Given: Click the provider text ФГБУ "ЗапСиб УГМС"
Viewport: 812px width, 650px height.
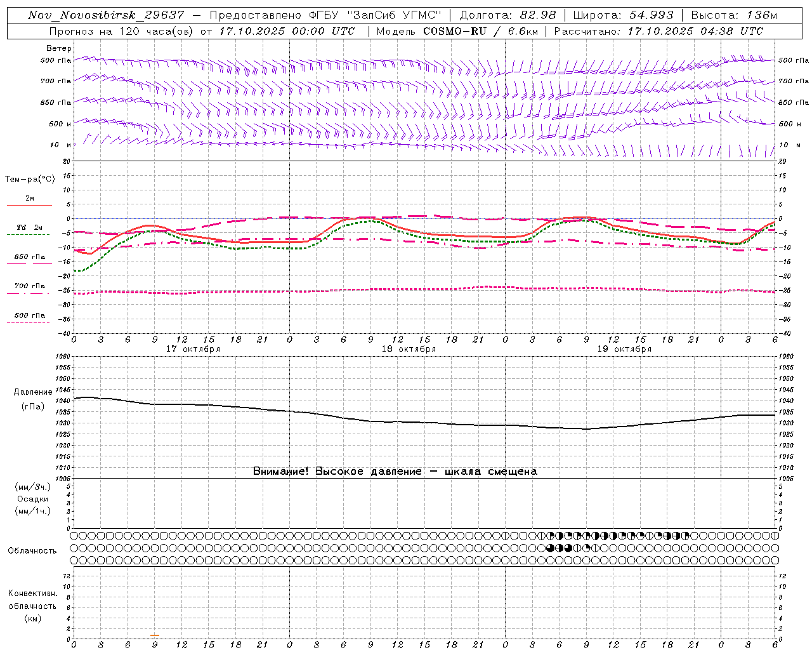Looking at the screenshot, I should (x=377, y=15).
